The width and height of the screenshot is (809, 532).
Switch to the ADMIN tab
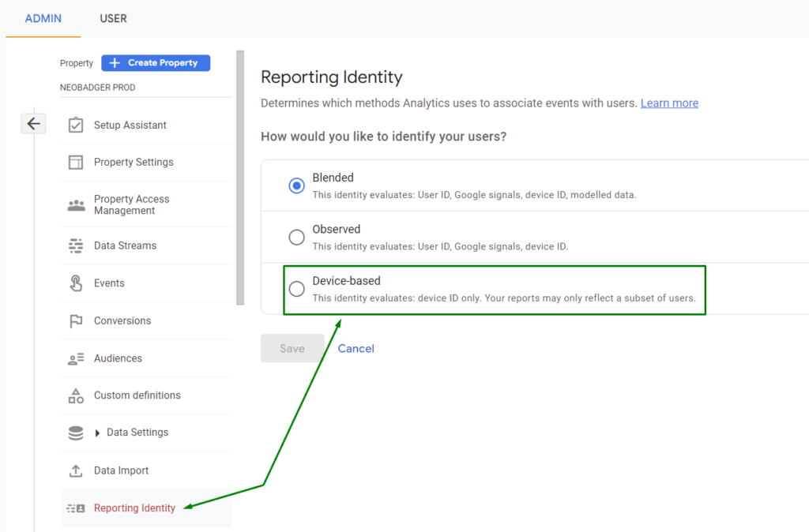(43, 19)
